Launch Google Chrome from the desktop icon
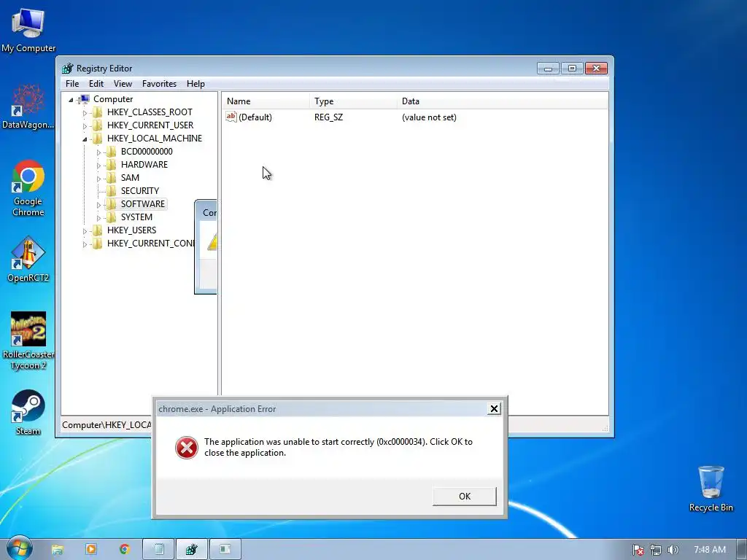 28,189
